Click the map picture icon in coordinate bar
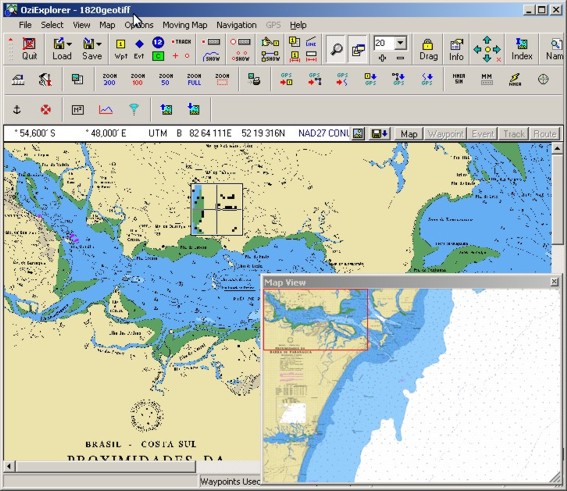 point(358,134)
